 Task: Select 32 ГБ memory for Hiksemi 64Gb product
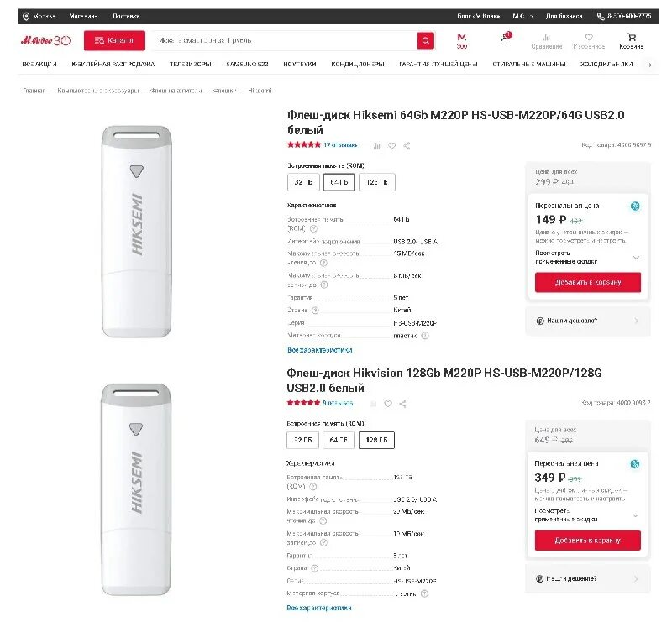point(303,182)
